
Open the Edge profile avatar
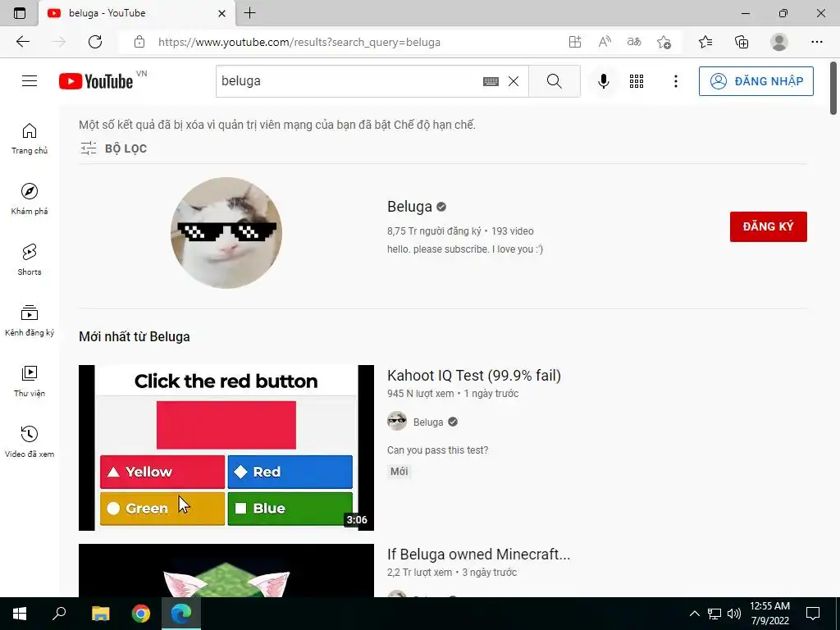coord(779,42)
